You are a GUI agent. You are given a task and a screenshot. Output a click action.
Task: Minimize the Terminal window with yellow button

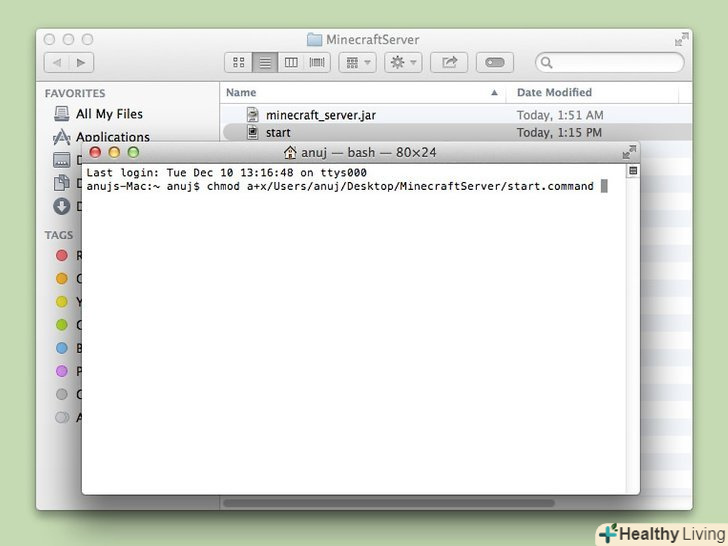coord(114,152)
